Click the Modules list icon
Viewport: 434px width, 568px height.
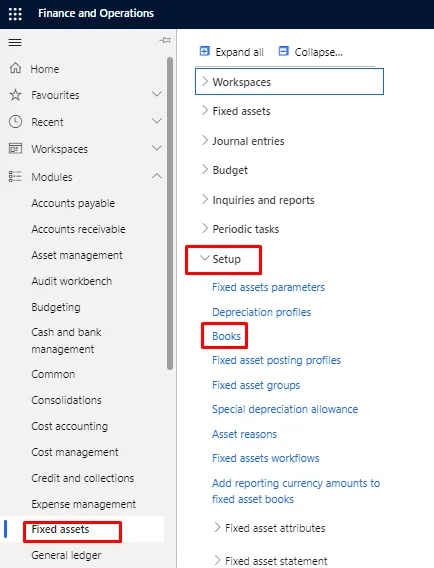click(x=15, y=176)
